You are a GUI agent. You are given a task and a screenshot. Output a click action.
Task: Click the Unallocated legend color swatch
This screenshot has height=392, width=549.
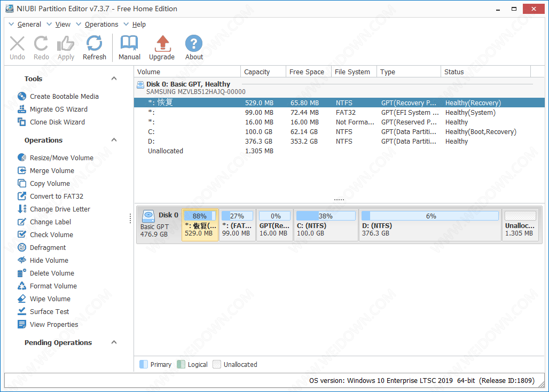click(217, 364)
